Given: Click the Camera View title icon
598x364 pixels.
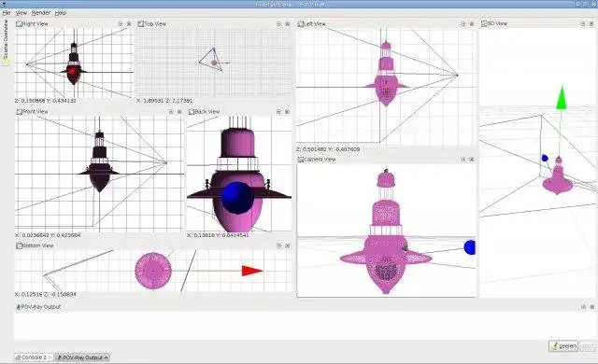Looking at the screenshot, I should (301, 160).
